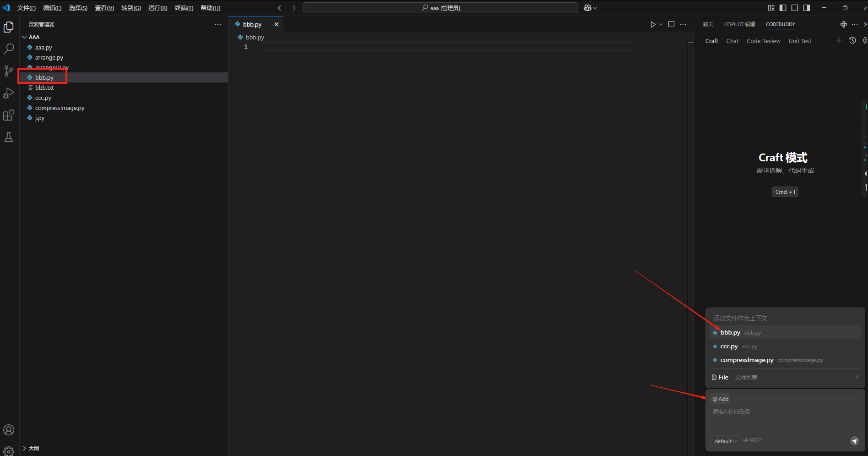Open the run button dropdown arrow
This screenshot has height=456, width=868.
pyautogui.click(x=660, y=24)
